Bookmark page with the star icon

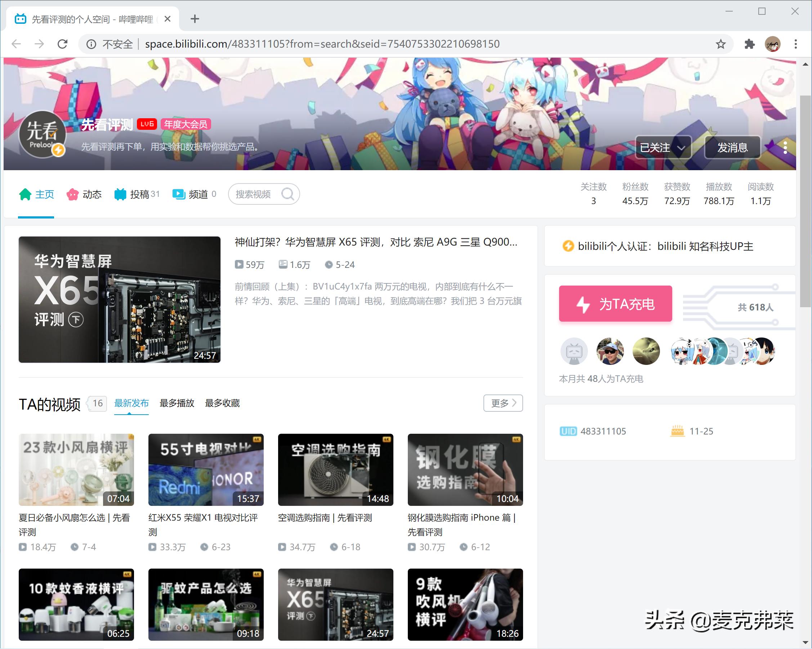720,44
